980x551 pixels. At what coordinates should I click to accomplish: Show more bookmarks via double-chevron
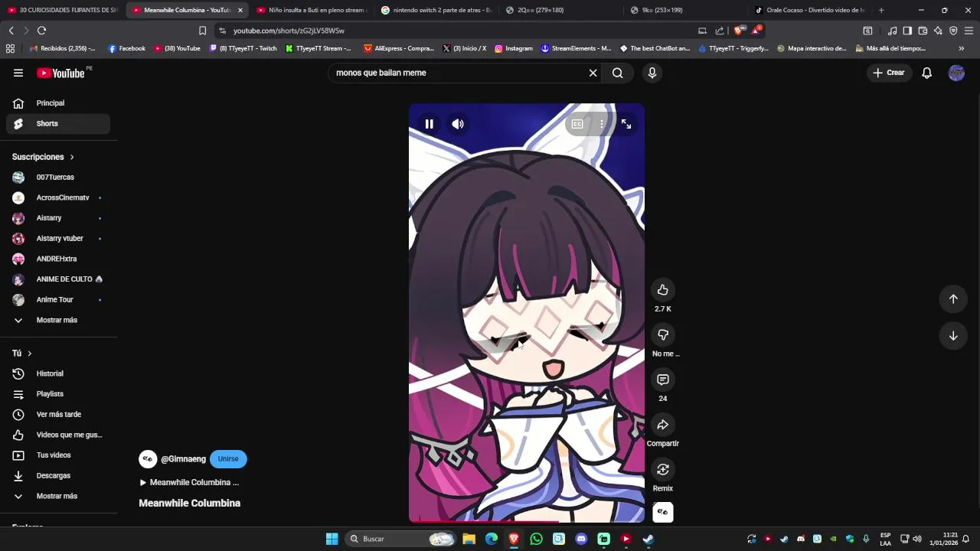[x=962, y=48]
